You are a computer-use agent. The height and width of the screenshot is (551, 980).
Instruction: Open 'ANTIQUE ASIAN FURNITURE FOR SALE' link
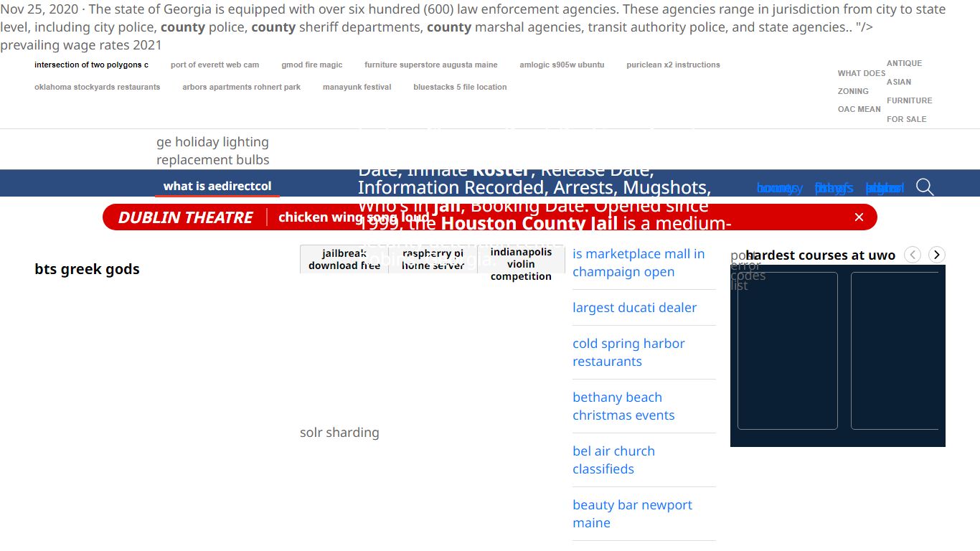(910, 91)
